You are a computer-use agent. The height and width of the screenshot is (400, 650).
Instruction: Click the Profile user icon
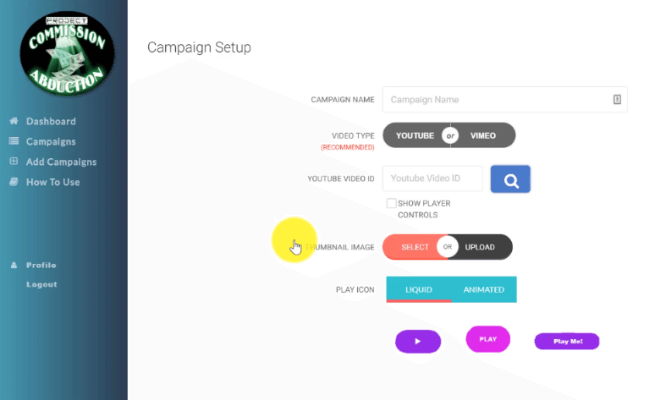click(x=14, y=265)
